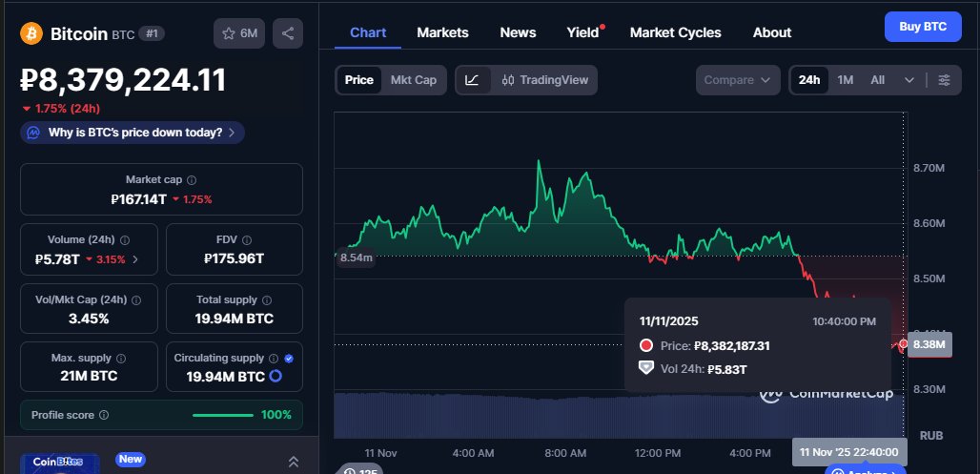Set chart range to 24h
The width and height of the screenshot is (980, 474).
pos(809,80)
